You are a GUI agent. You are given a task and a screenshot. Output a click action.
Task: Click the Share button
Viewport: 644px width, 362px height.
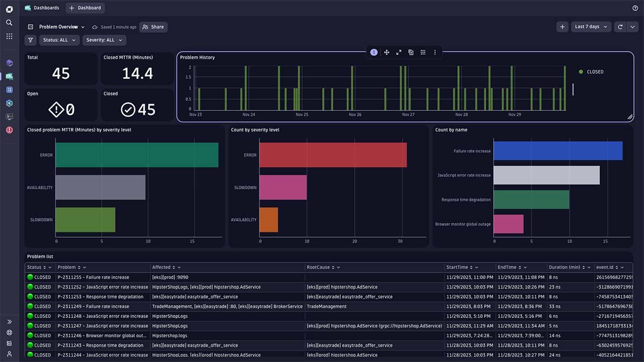[153, 26]
